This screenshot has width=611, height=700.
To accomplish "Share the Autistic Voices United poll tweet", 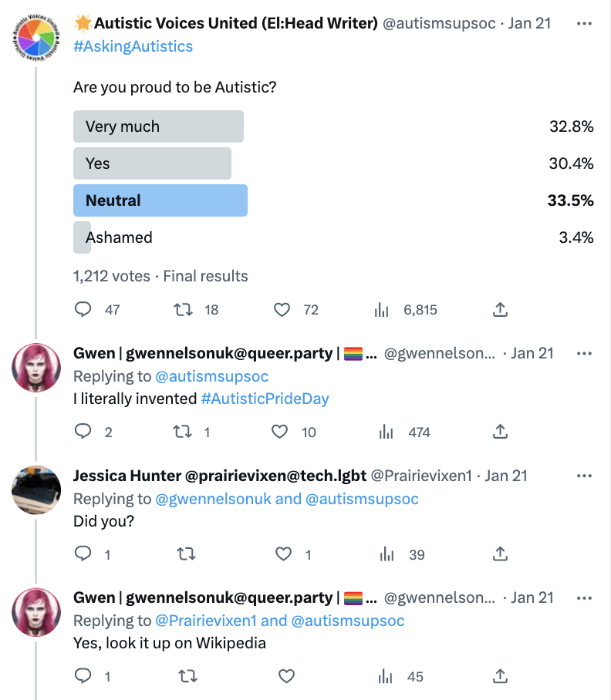I will (500, 310).
